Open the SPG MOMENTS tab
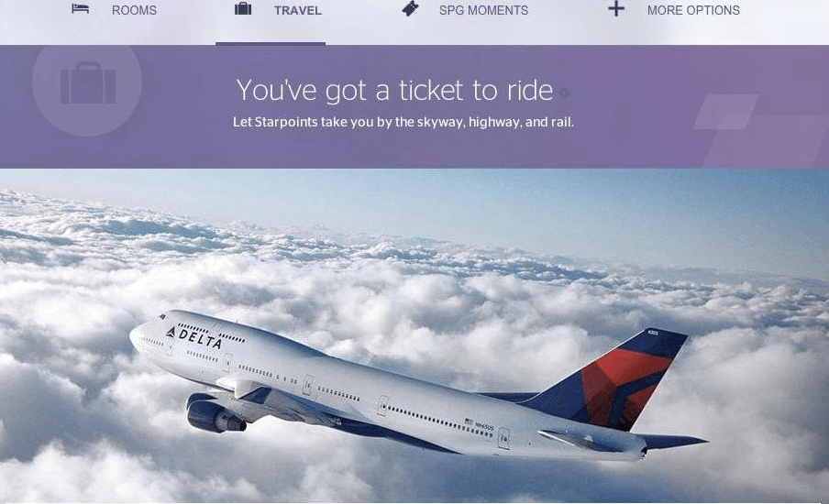This screenshot has width=829, height=504. [483, 10]
